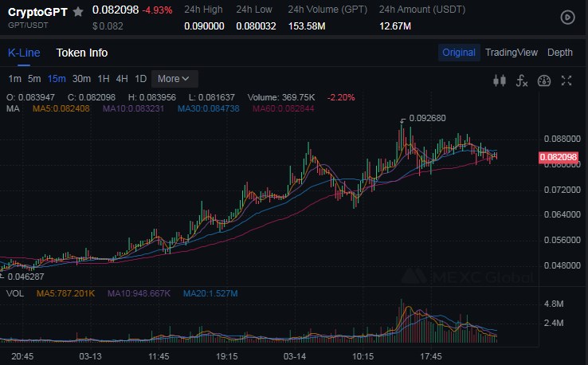This screenshot has width=588, height=365.
Task: Open indicators with the fx icon
Action: 522,80
